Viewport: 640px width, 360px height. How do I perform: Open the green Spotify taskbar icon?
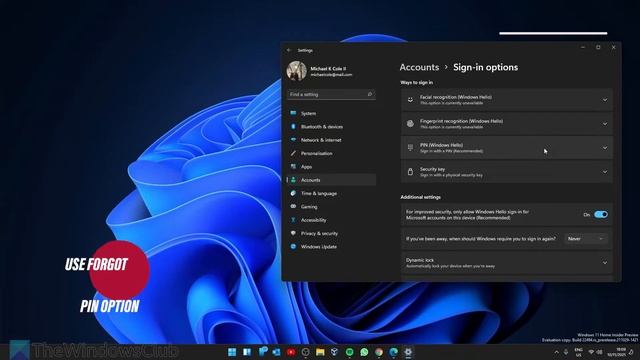tap(349, 352)
